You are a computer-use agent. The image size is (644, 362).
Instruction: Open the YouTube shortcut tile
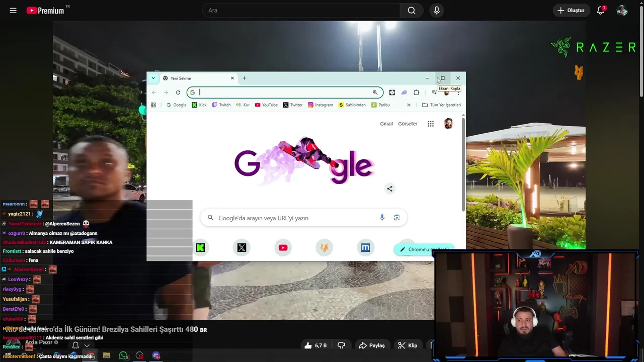point(283,247)
